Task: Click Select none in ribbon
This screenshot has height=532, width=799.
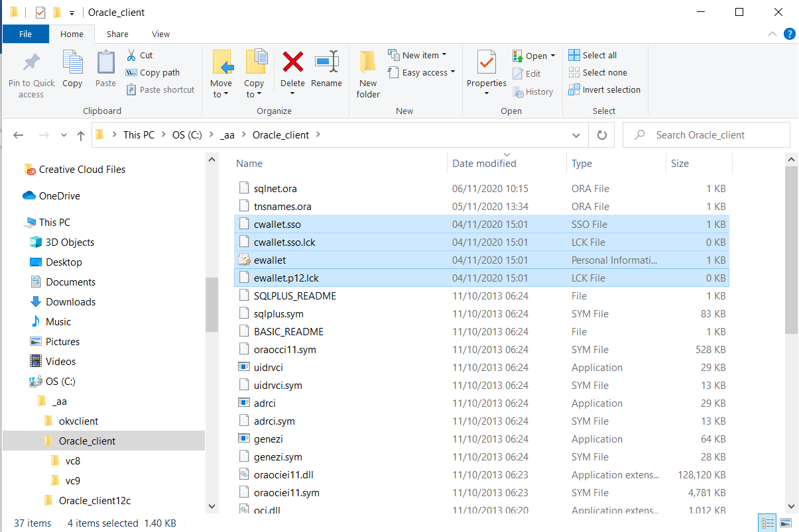Action: (597, 73)
